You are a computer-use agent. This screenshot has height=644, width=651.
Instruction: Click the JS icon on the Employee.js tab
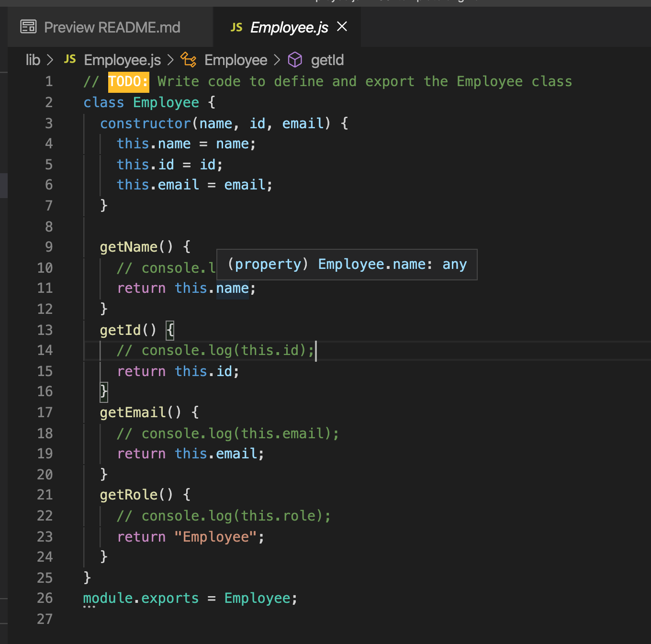[236, 27]
